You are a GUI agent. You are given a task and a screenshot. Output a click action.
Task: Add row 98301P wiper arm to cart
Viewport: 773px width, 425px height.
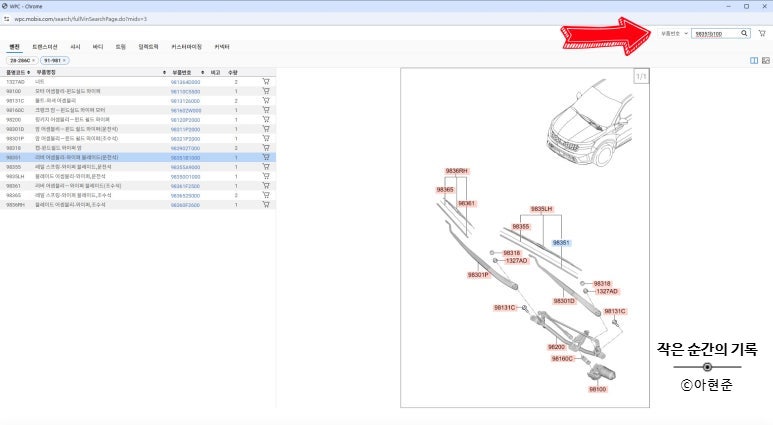pyautogui.click(x=266, y=139)
